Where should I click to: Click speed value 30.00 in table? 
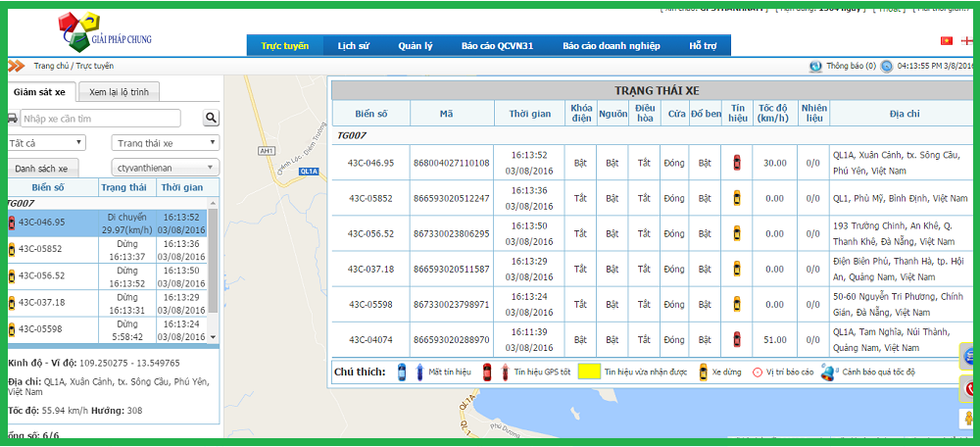(x=775, y=163)
